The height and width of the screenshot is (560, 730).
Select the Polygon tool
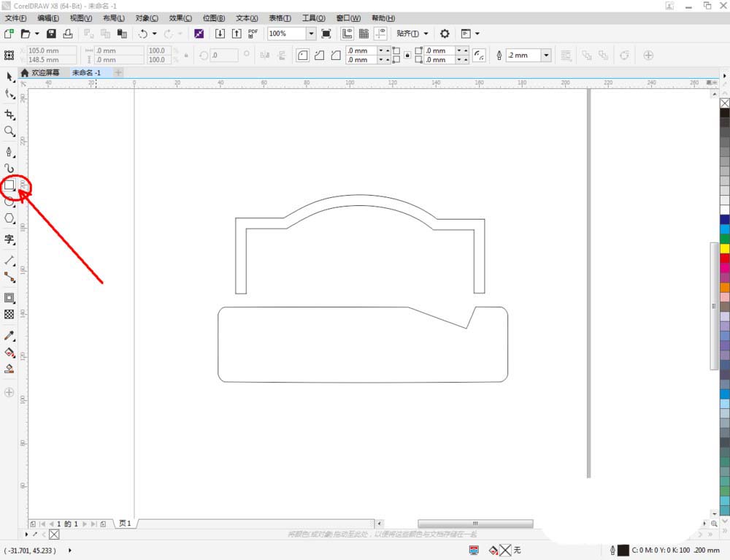pos(9,218)
